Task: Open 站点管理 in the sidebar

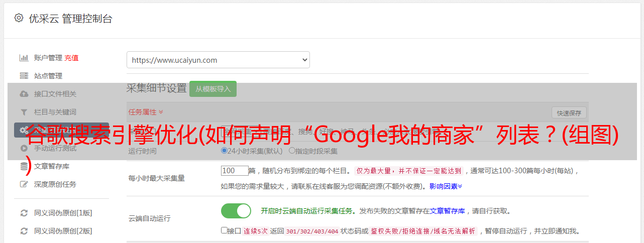Action: coord(48,76)
